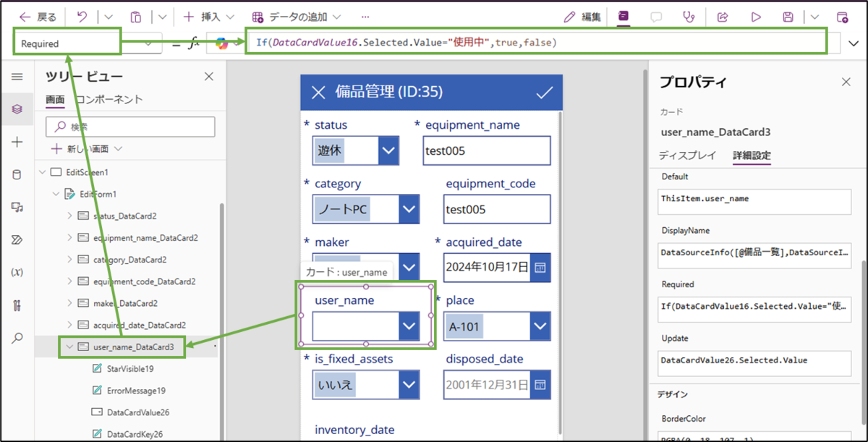Close the プロパティ properties panel
This screenshot has height=442, width=868.
pos(846,82)
